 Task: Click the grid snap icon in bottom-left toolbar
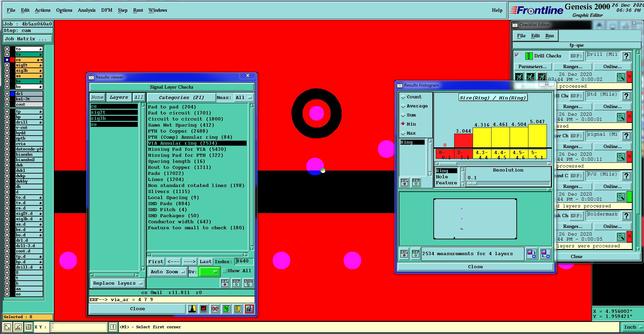click(x=29, y=327)
